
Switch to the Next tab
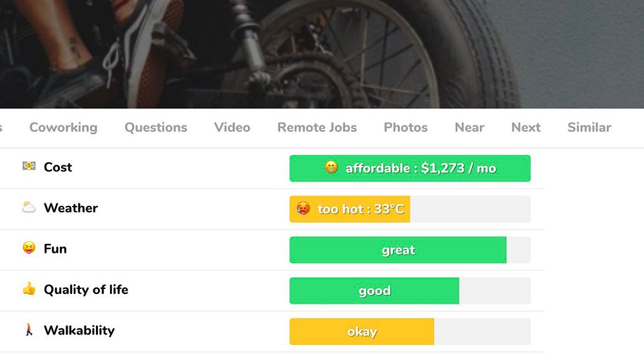click(526, 127)
